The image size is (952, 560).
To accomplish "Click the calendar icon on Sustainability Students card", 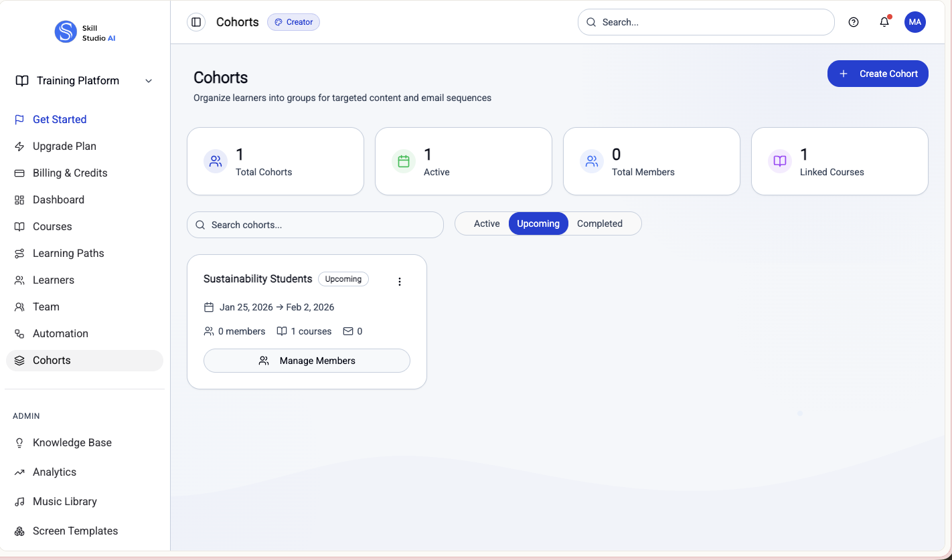I will coord(208,306).
